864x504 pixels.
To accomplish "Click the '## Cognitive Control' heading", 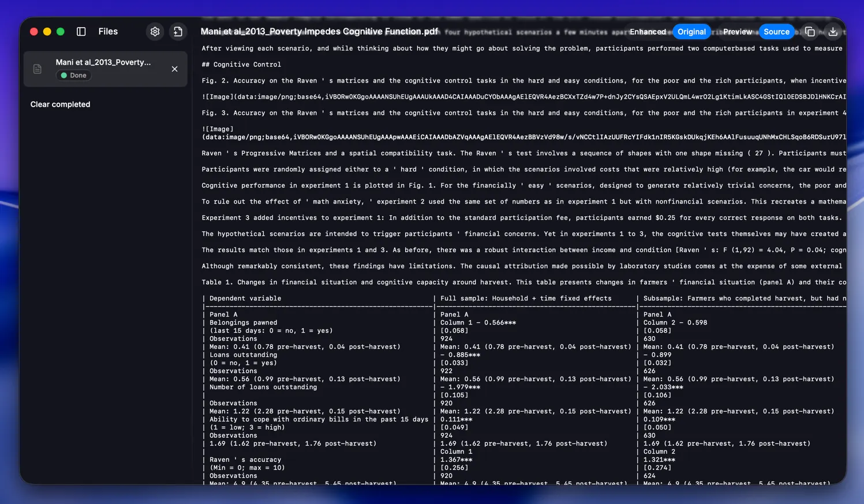I will (x=241, y=65).
